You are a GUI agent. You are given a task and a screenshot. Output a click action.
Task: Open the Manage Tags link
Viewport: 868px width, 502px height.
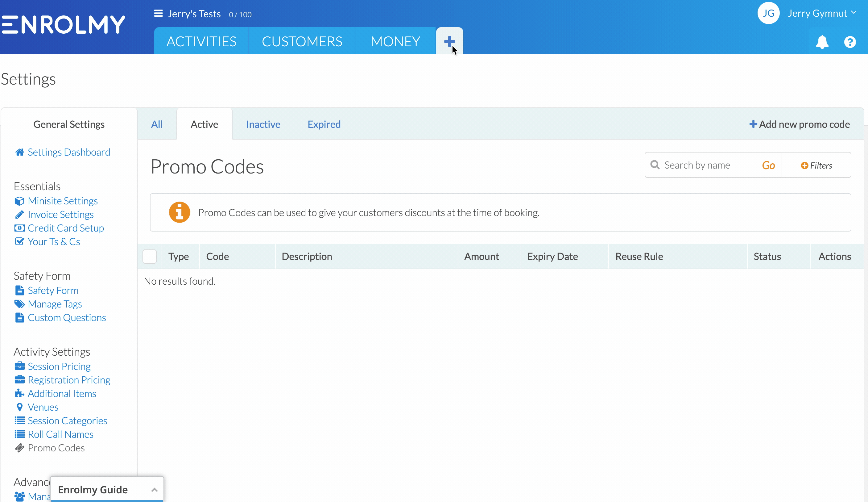click(x=55, y=304)
